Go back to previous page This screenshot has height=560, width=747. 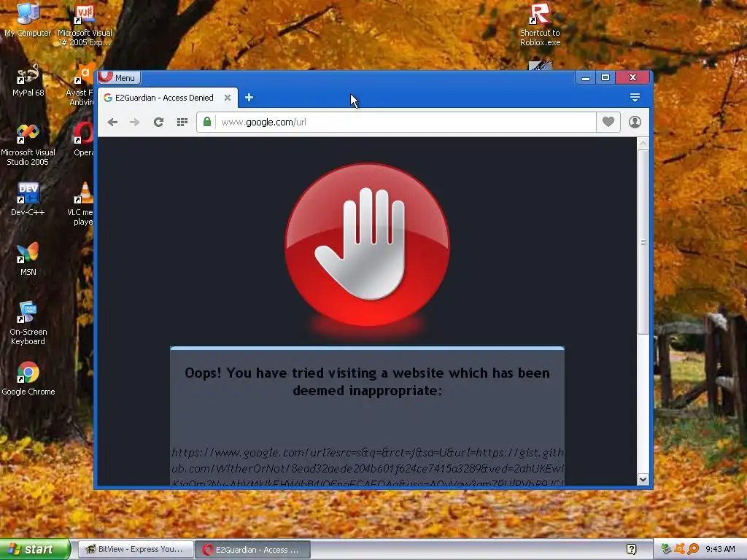(x=112, y=122)
